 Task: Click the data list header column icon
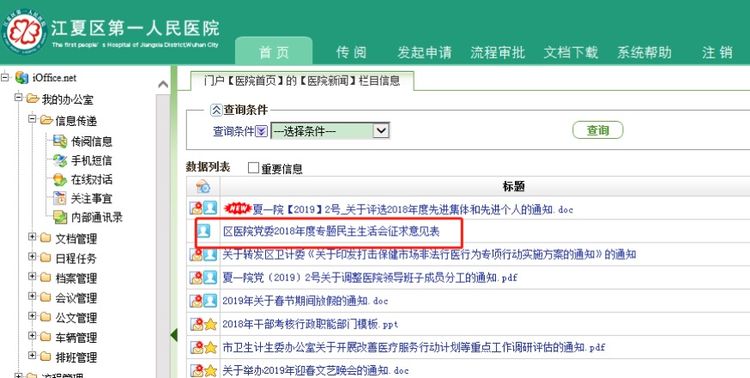(203, 186)
